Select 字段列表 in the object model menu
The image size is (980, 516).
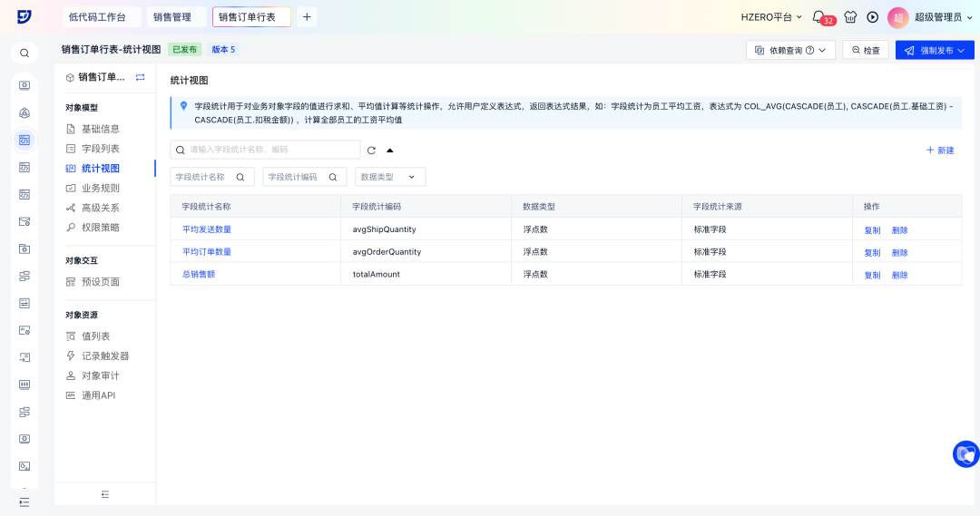point(100,149)
